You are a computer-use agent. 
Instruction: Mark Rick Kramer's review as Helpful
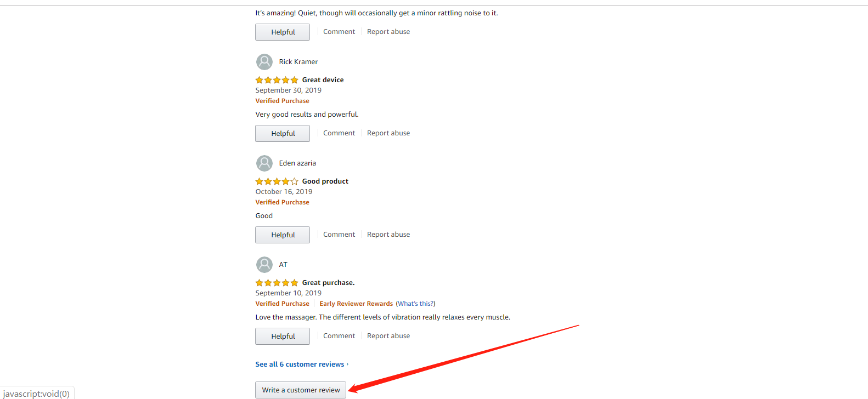(x=283, y=133)
